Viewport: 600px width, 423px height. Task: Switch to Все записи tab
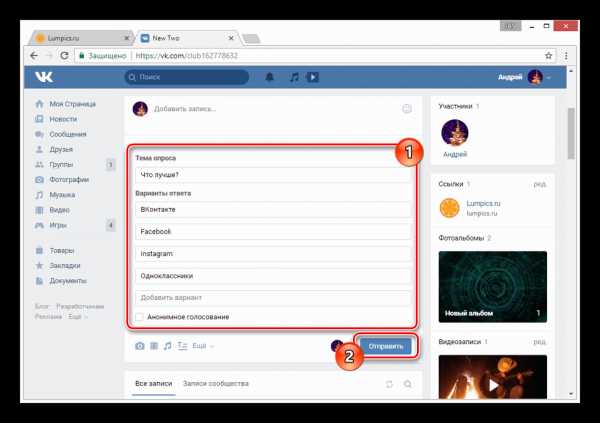coord(153,384)
